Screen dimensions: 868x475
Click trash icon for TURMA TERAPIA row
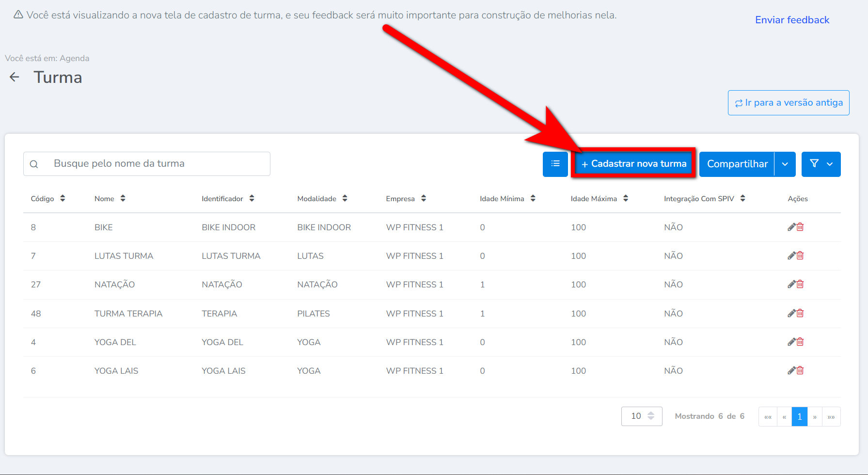[x=800, y=313]
